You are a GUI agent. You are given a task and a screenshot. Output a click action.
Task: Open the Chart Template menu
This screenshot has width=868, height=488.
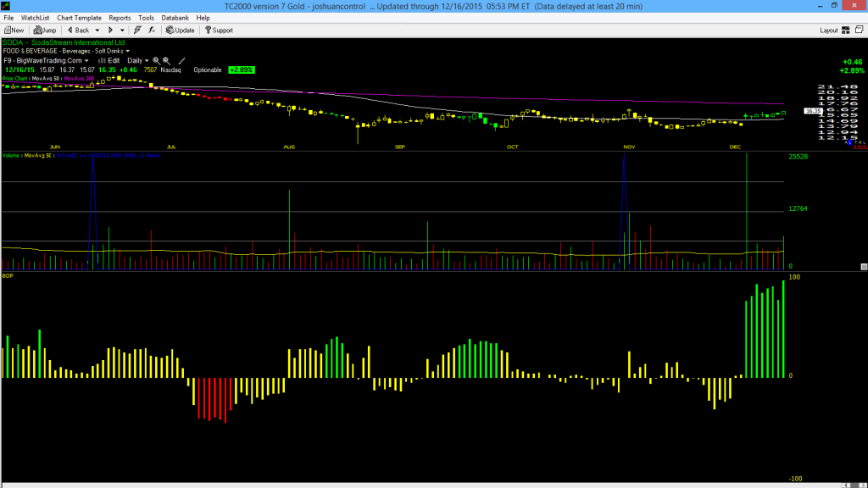(79, 18)
